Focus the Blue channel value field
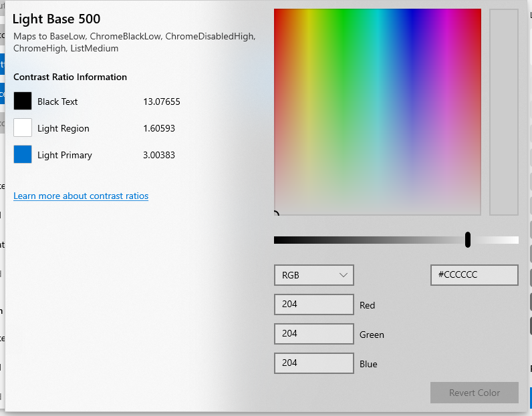This screenshot has width=532, height=416. point(313,363)
